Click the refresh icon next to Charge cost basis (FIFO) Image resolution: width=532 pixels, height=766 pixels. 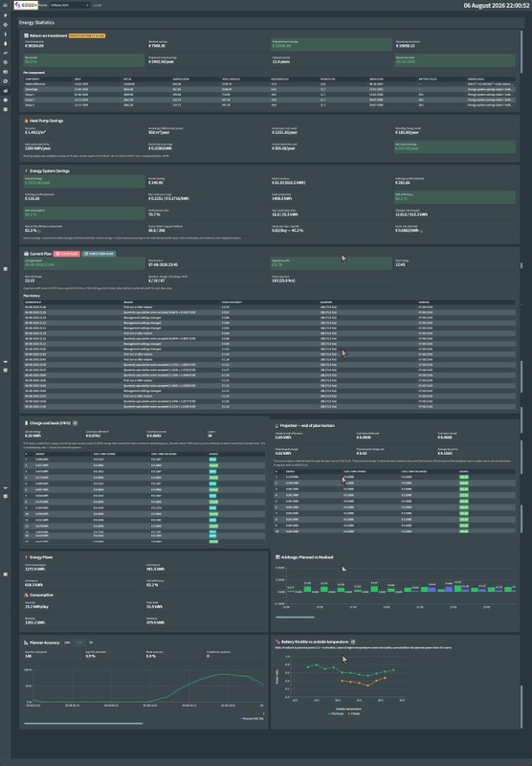click(76, 423)
